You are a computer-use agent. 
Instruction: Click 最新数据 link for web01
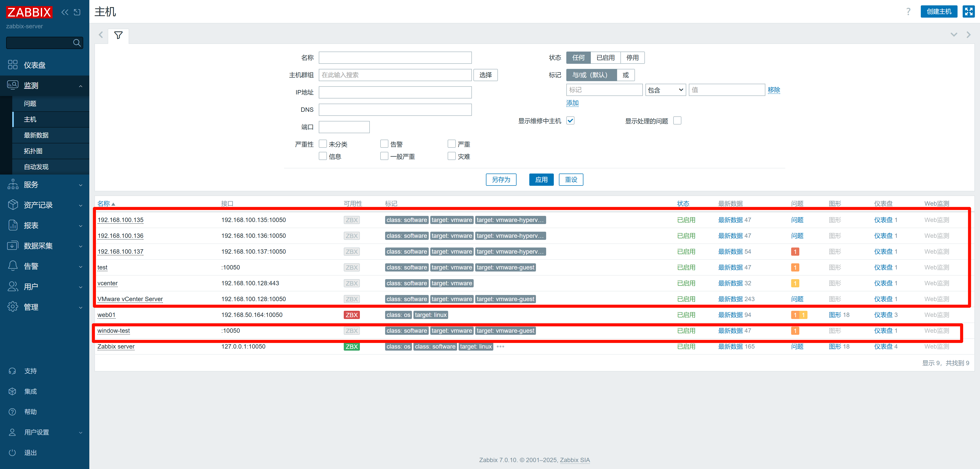(x=730, y=315)
